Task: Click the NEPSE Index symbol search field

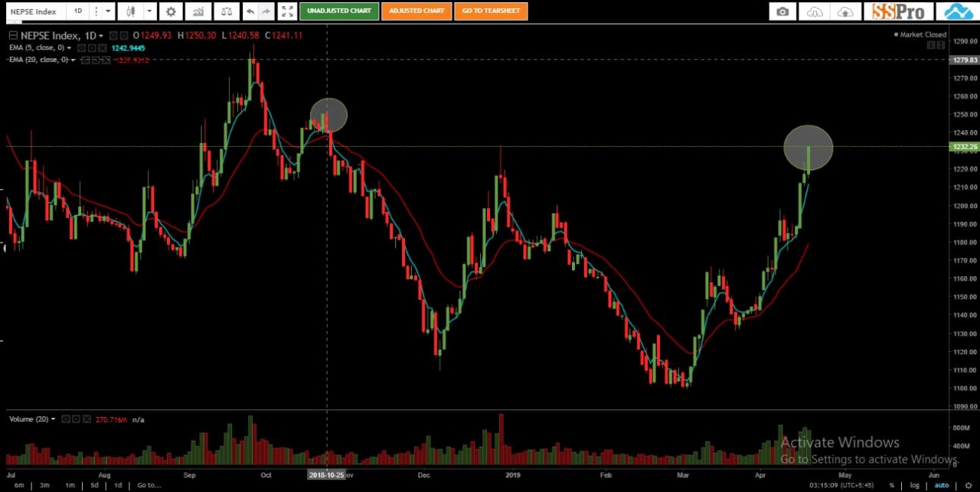Action: 34,11
